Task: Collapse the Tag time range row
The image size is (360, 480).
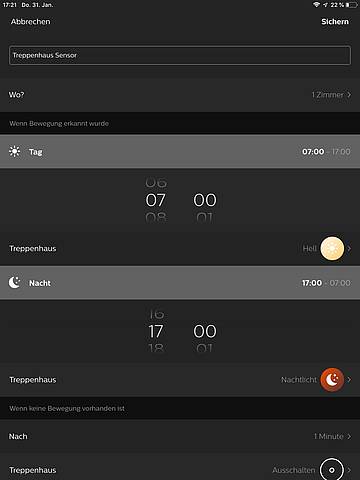Action: coord(180,152)
